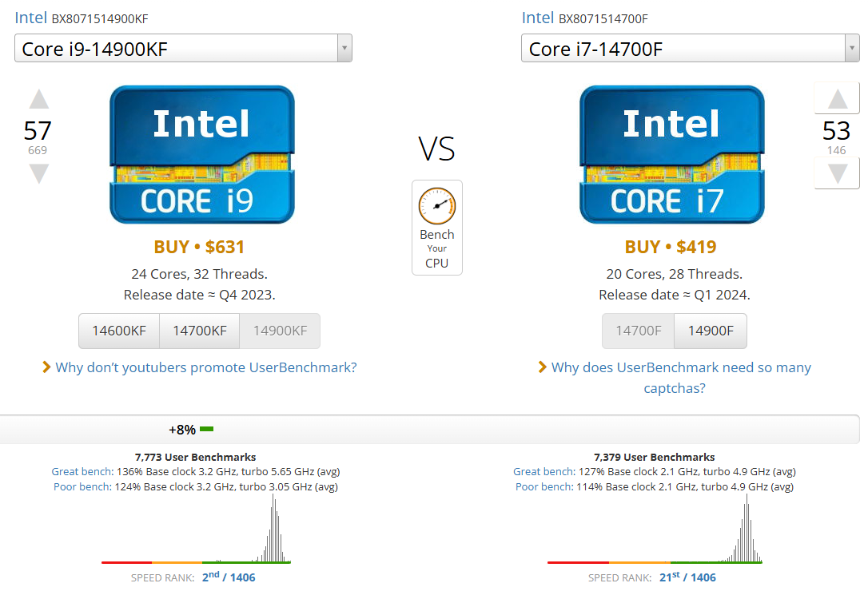Open 'Why don't youtubers promote UserBenchmark?' link
Screen dimensions: 868x591
(x=205, y=367)
